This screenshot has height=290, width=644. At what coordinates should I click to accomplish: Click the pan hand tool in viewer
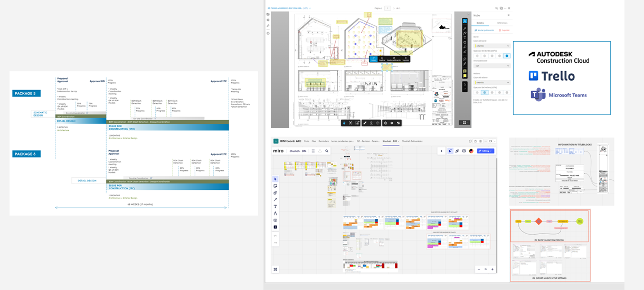tap(344, 123)
